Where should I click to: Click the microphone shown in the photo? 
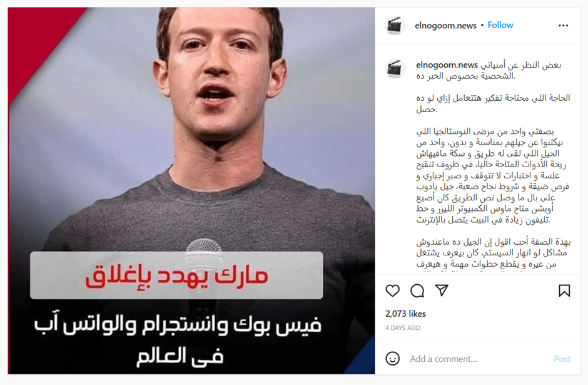tap(204, 254)
